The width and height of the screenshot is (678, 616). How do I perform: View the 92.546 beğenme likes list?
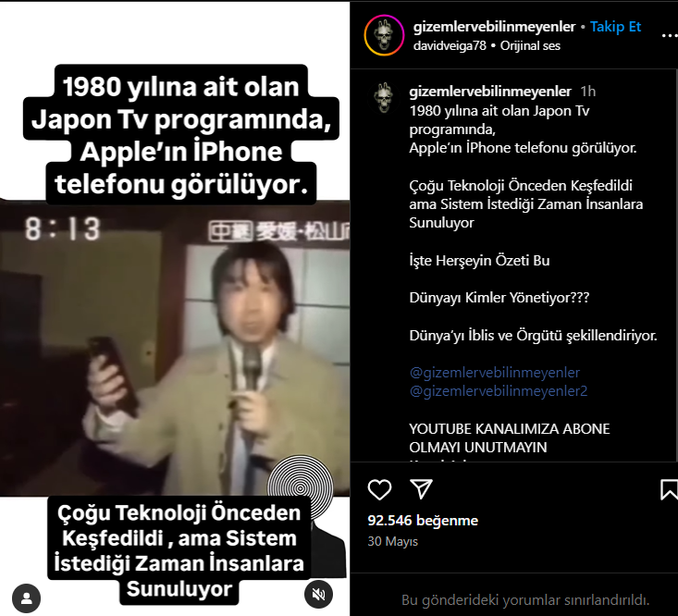click(423, 521)
